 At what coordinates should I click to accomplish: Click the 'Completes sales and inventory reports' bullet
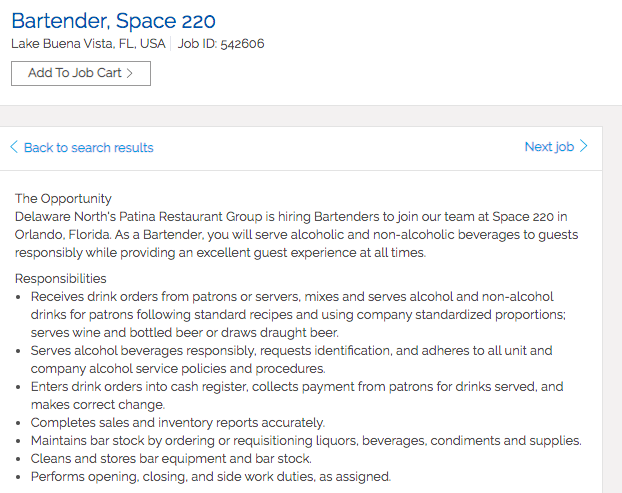[178, 423]
